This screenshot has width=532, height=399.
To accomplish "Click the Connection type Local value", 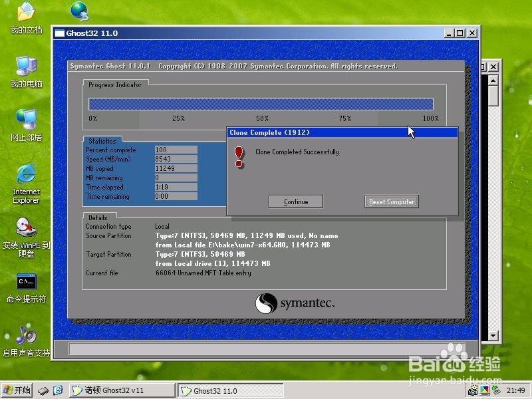I will [x=162, y=226].
